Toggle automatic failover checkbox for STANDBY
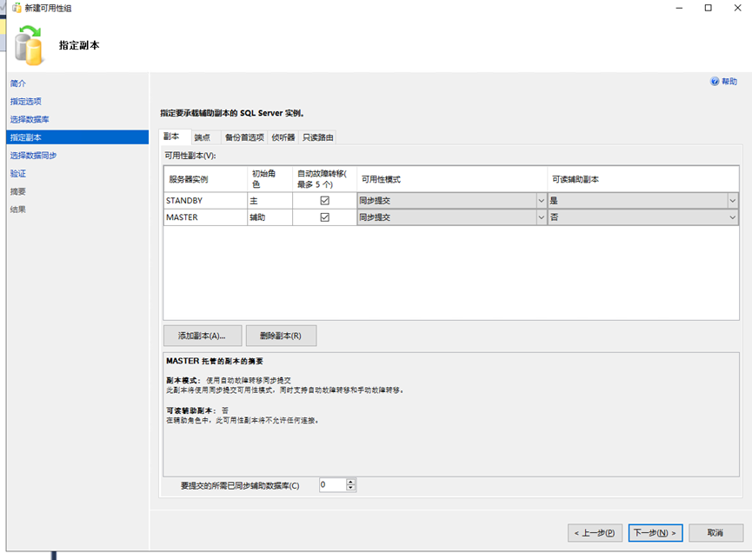Image resolution: width=752 pixels, height=560 pixels. [324, 201]
